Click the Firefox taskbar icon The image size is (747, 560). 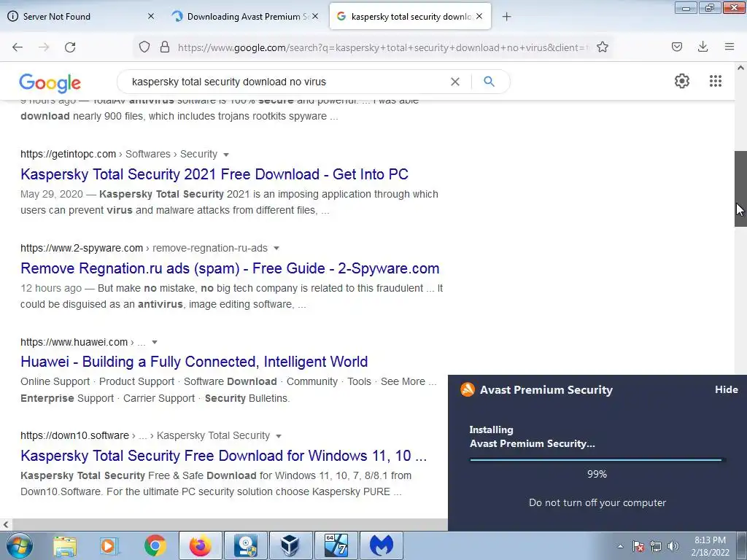click(201, 545)
